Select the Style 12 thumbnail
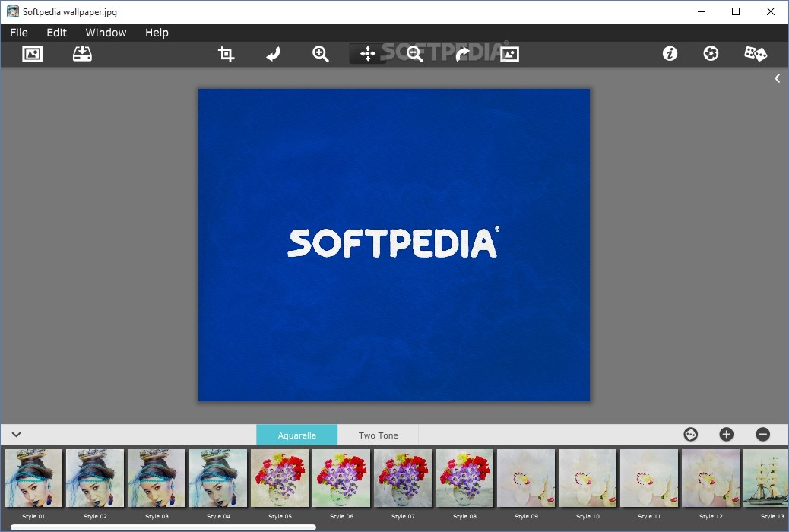The height and width of the screenshot is (532, 789). [x=711, y=478]
